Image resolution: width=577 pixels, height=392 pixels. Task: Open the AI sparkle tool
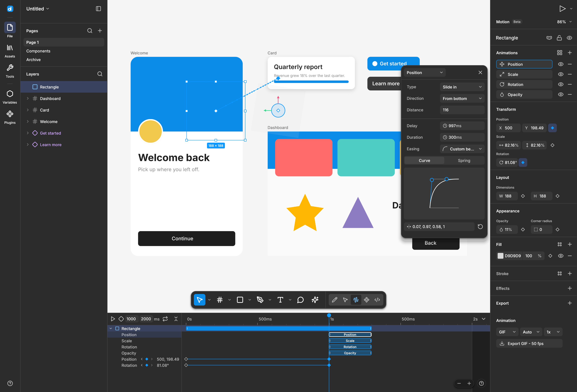point(315,300)
